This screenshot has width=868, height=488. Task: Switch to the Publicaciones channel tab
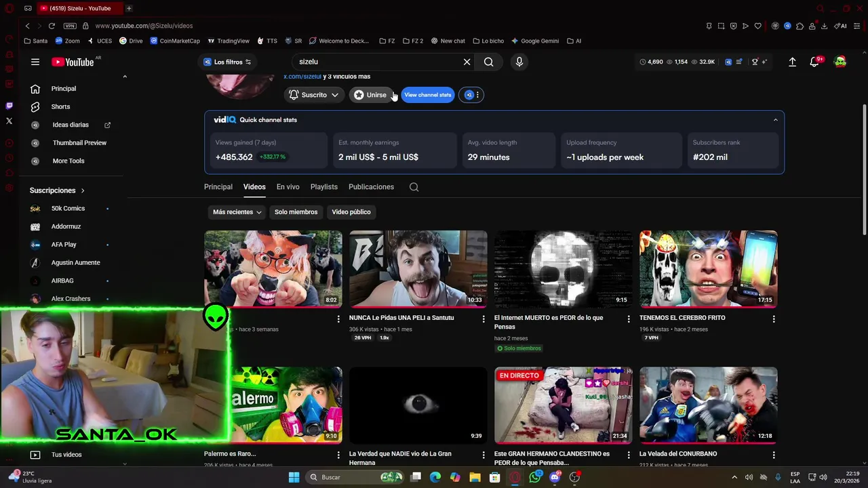(x=371, y=187)
